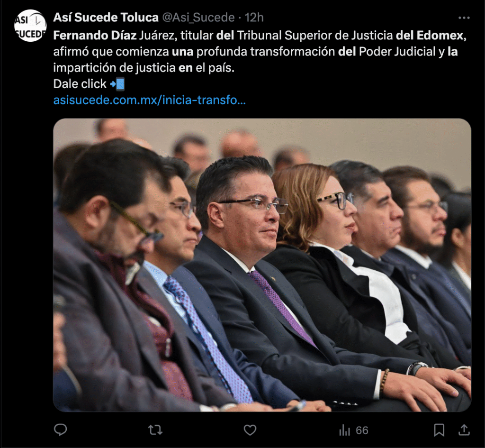Visit the Así Sucede Toluca display name
Image resolution: width=485 pixels, height=448 pixels.
click(x=106, y=18)
